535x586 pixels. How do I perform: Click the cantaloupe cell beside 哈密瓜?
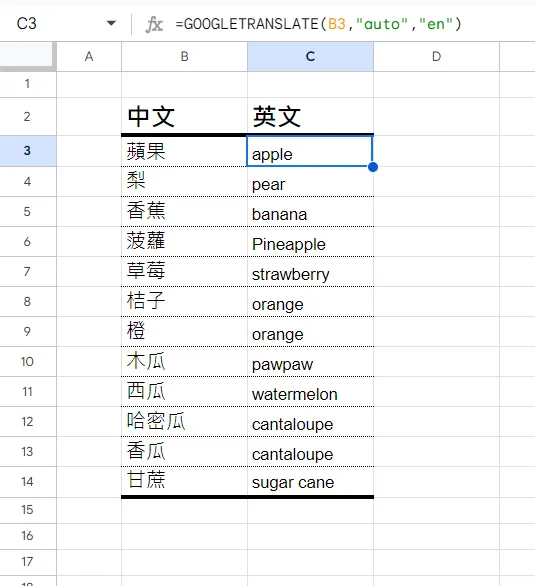pos(310,422)
